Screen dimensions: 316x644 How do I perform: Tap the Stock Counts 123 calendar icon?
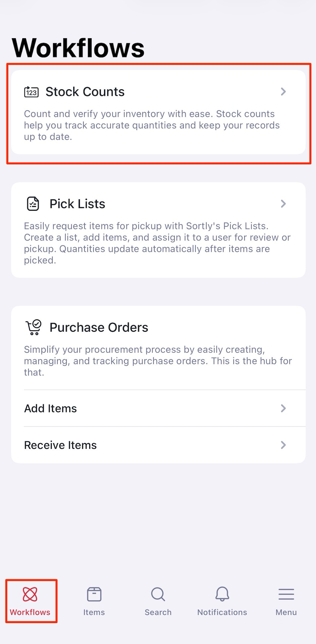tap(31, 92)
